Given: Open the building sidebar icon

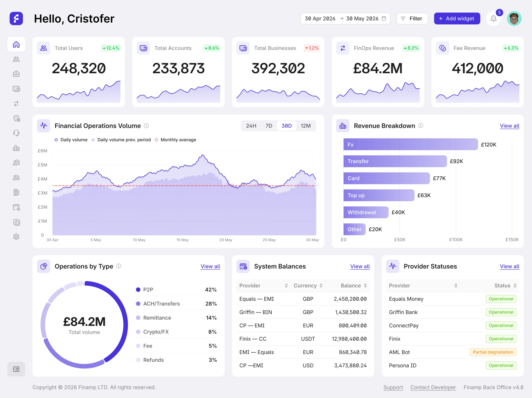Looking at the screenshot, I should [x=16, y=192].
